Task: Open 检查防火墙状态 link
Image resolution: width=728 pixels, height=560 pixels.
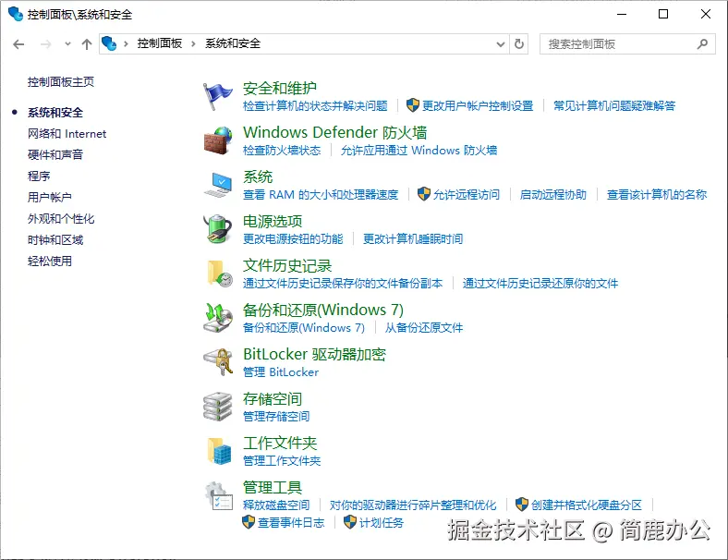Action: click(282, 150)
